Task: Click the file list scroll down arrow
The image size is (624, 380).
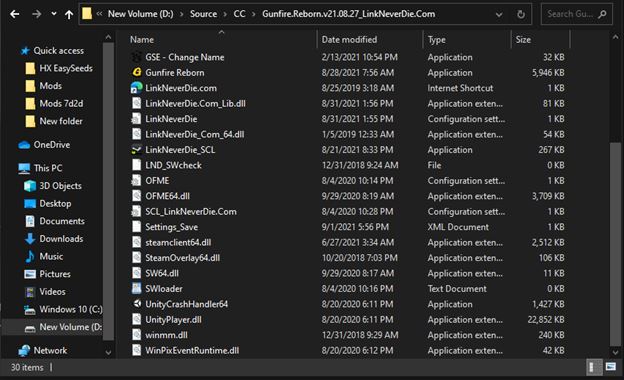Action: coord(615,353)
